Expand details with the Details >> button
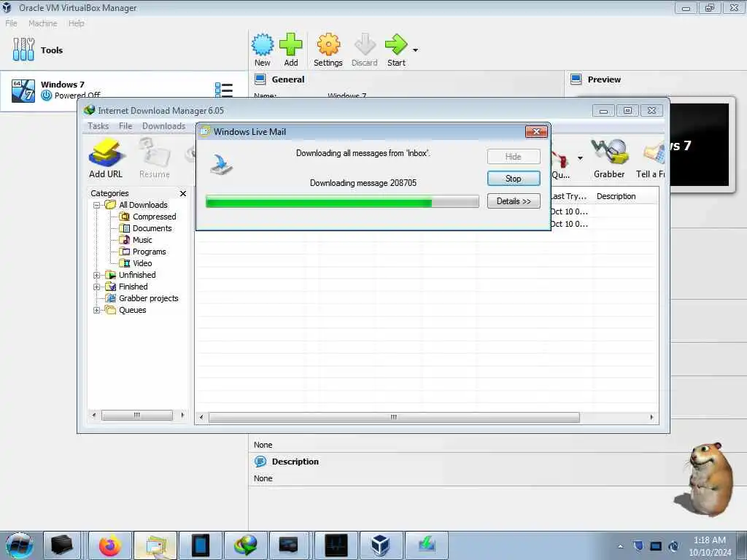 (514, 201)
